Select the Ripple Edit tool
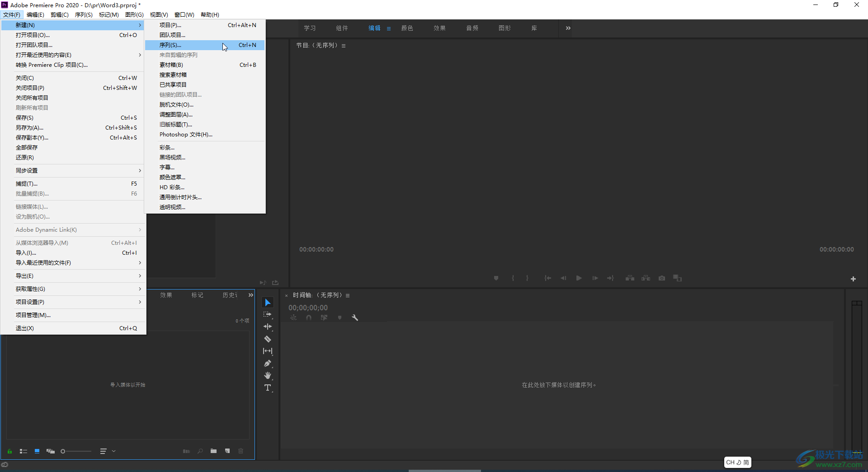The image size is (868, 472). click(268, 327)
